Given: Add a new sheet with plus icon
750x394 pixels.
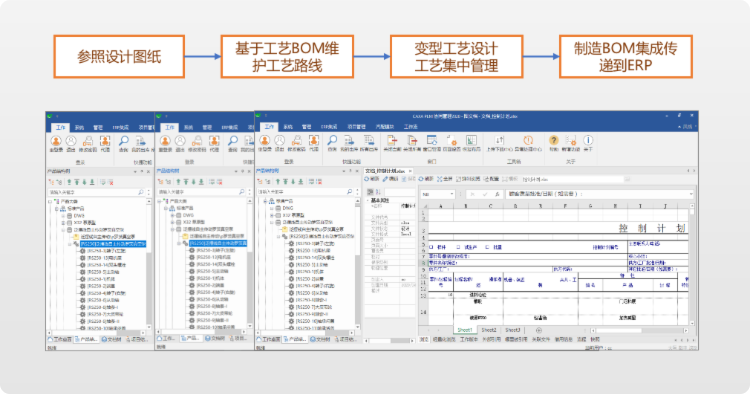Looking at the screenshot, I should [x=539, y=330].
